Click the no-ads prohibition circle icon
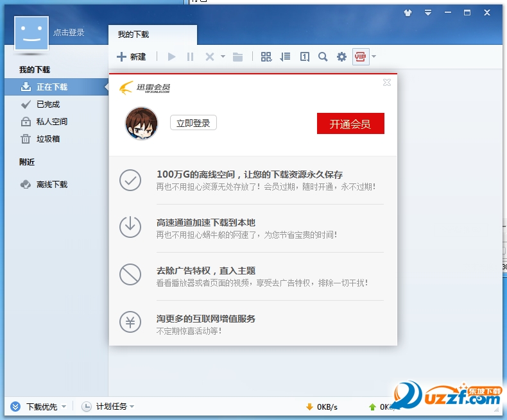 coord(130,274)
